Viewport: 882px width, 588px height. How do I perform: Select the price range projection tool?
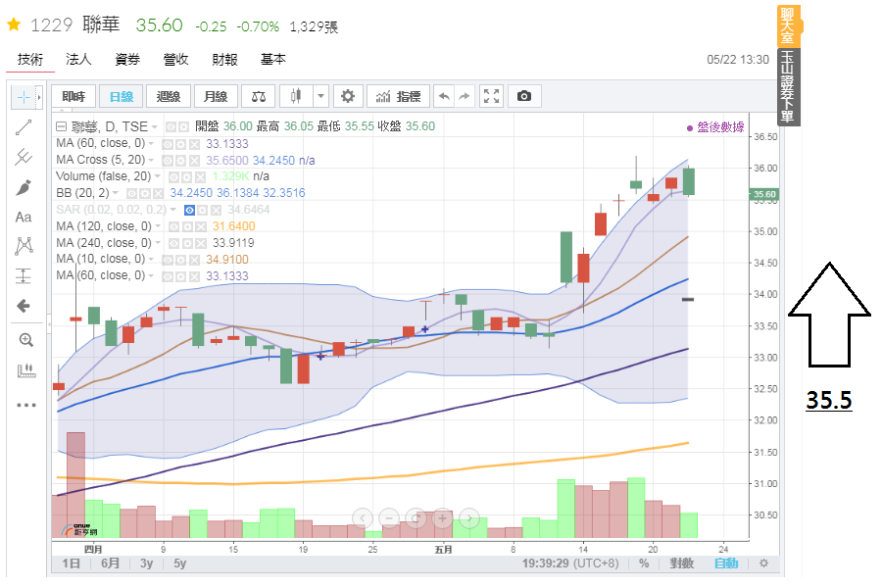[x=24, y=275]
